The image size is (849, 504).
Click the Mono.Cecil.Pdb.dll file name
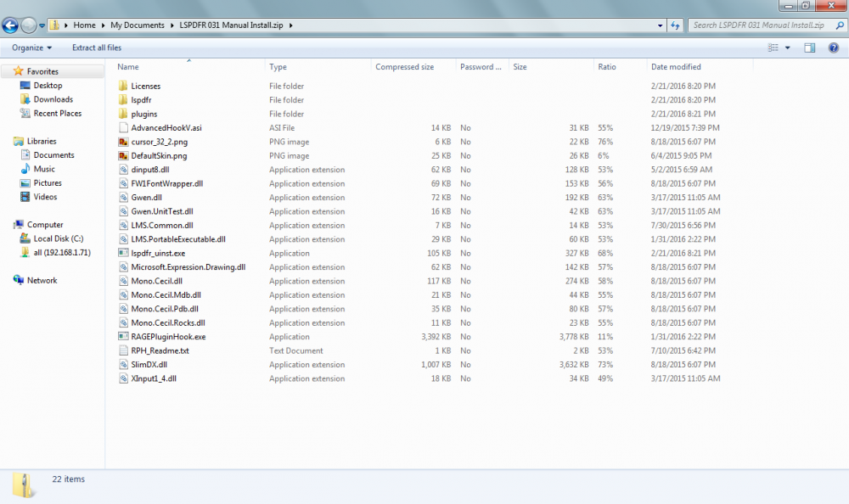pos(165,309)
